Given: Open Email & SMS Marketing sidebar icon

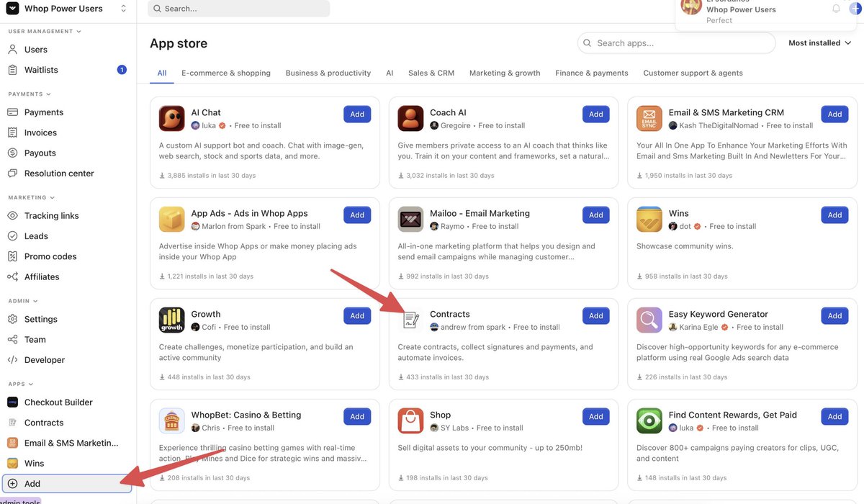Looking at the screenshot, I should 12,443.
